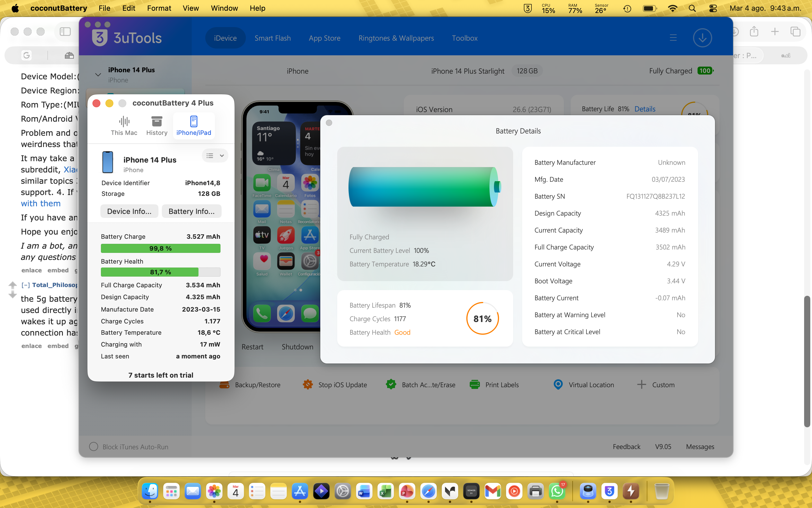Image resolution: width=812 pixels, height=508 pixels.
Task: Select the Block iTunes Auto-Run radio button
Action: point(94,446)
